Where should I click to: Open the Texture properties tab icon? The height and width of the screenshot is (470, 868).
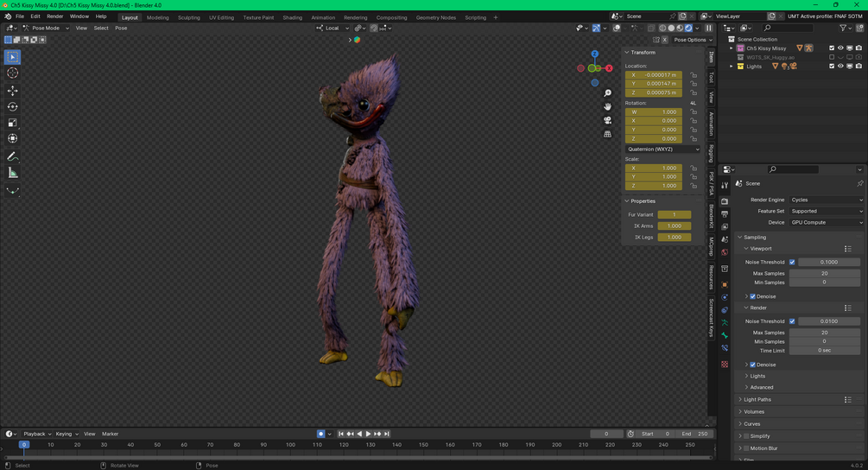[x=724, y=365]
